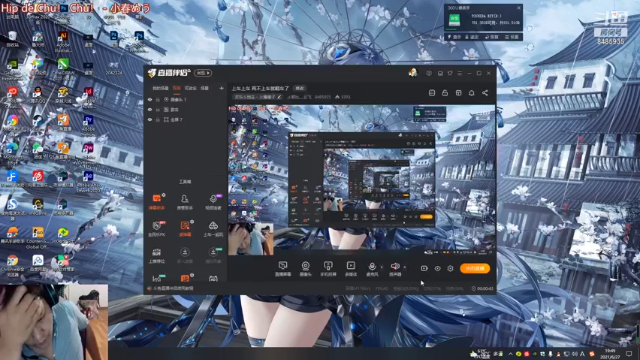Open the Windows notification center in taskbar
The image size is (640, 360).
[x=629, y=353]
